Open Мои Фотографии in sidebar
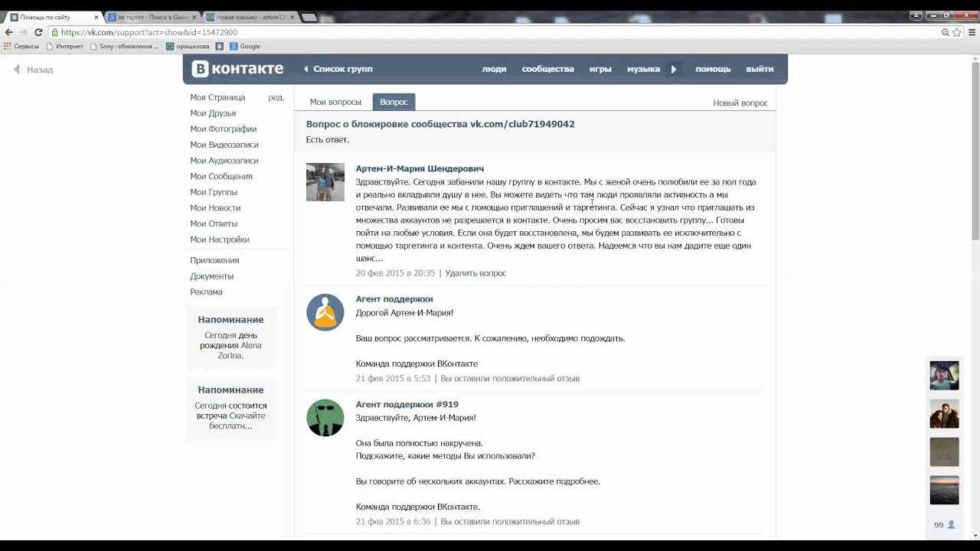The image size is (980, 551). 224,129
